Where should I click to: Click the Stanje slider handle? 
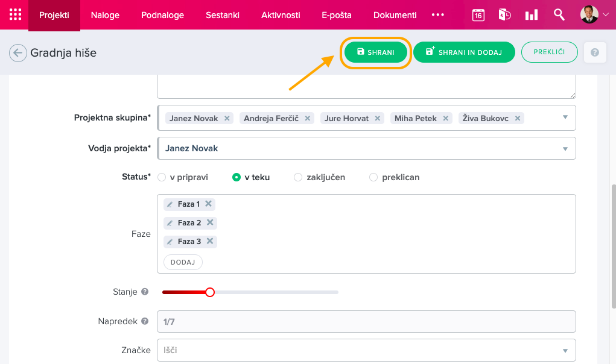(210, 292)
